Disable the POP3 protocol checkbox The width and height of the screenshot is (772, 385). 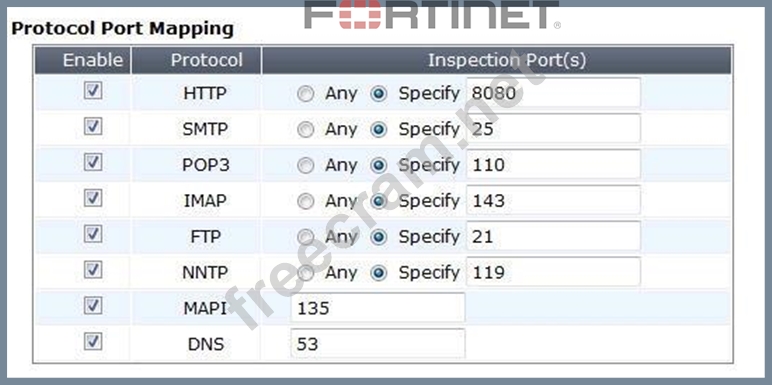tap(93, 162)
